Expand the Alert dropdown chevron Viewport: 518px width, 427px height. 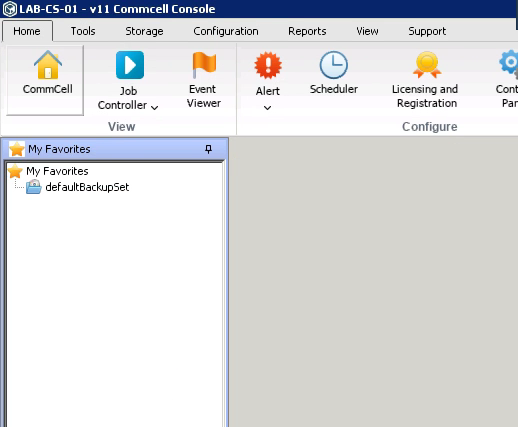pos(267,108)
